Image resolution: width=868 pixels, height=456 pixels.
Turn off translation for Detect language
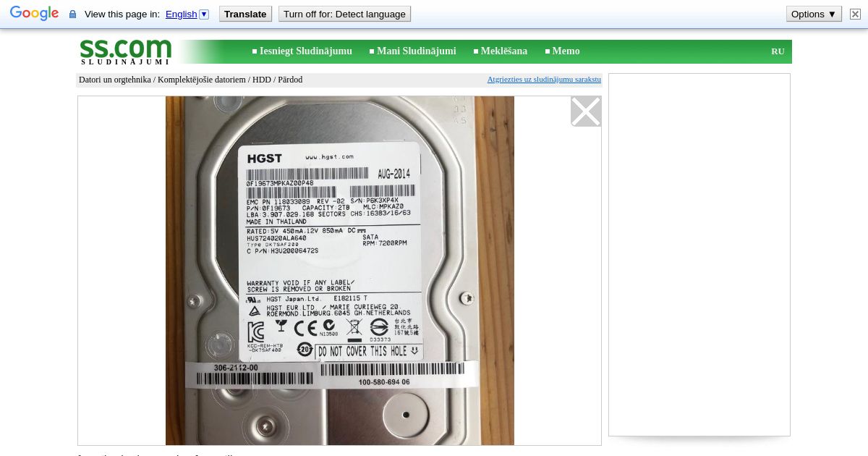pos(344,14)
